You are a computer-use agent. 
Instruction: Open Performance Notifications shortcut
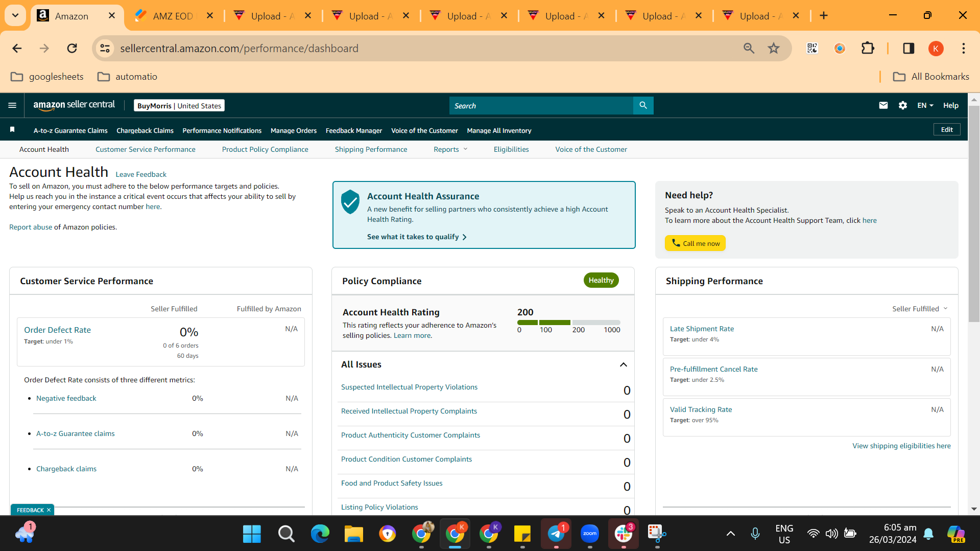point(222,130)
